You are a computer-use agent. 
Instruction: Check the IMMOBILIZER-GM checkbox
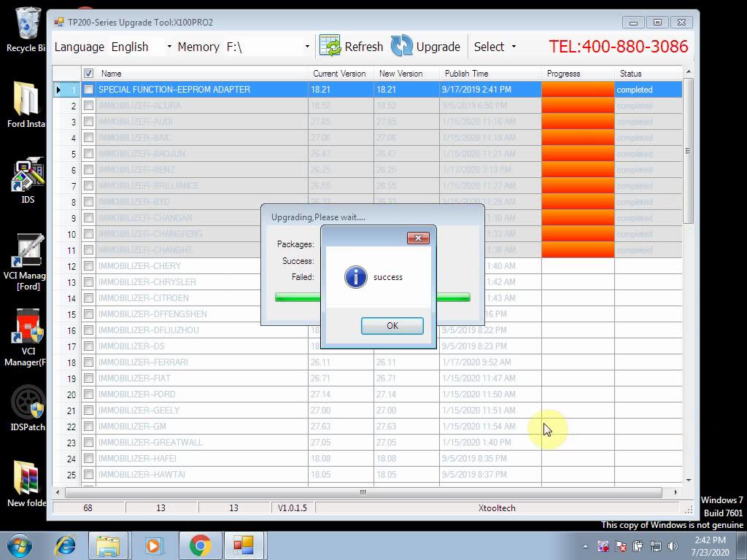tap(88, 426)
